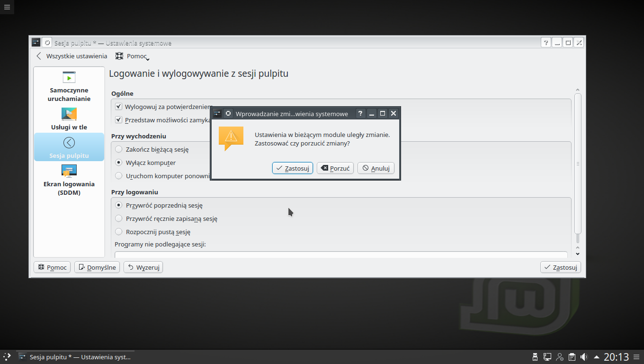The width and height of the screenshot is (644, 364).
Task: Open desktop toolbox menu at top-left corner
Action: pos(7,7)
